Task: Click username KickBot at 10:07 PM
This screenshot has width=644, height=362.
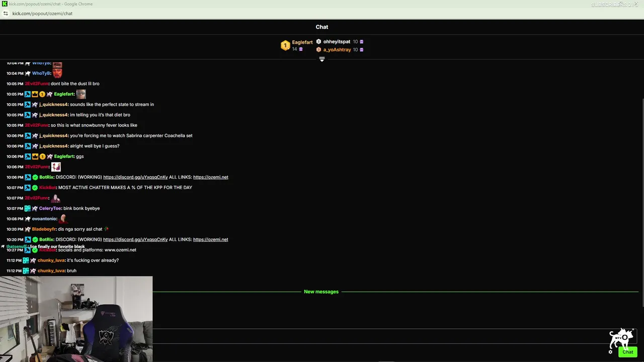Action: pos(47,188)
